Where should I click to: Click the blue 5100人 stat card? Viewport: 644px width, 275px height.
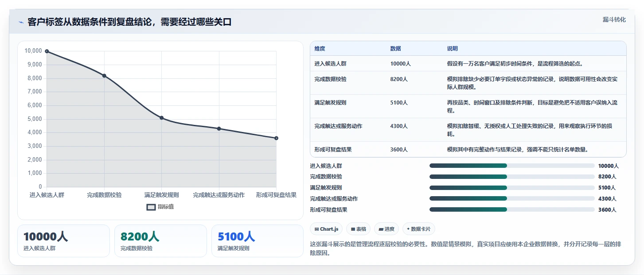(258, 241)
